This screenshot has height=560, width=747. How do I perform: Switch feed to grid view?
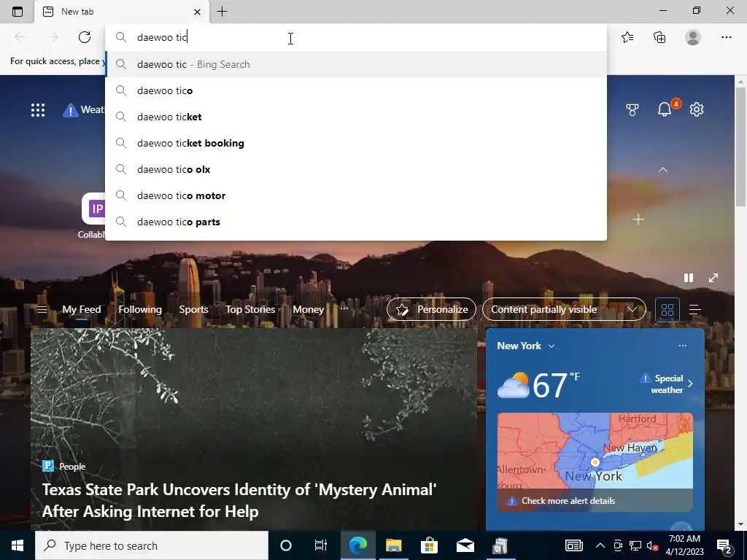tap(667, 310)
